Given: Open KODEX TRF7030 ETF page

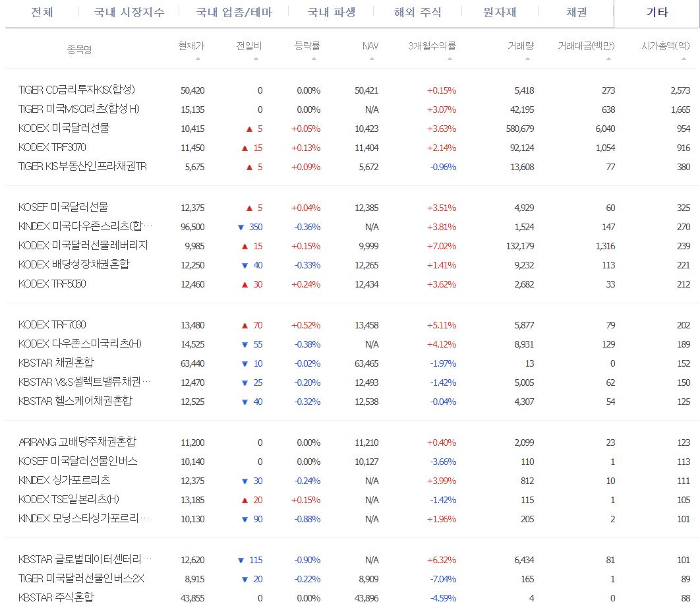Looking at the screenshot, I should coord(52,325).
